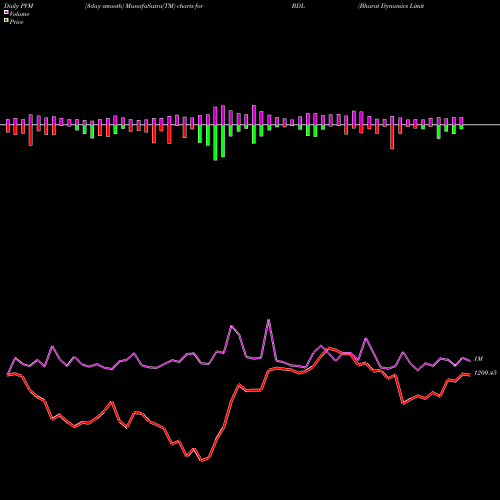Click the 'Daily PVM' chart title text
Image resolution: width=500 pixels, height=500 pixels.
coord(19,6)
